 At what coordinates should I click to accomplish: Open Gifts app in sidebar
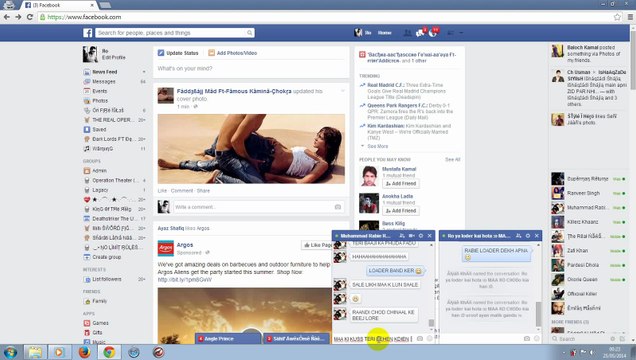[97, 332]
